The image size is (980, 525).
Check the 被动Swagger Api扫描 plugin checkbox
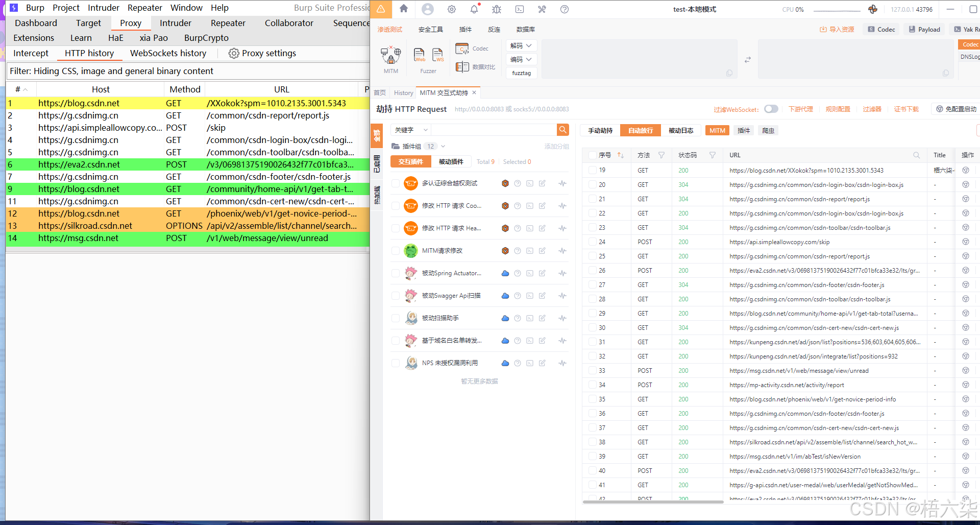click(x=395, y=296)
